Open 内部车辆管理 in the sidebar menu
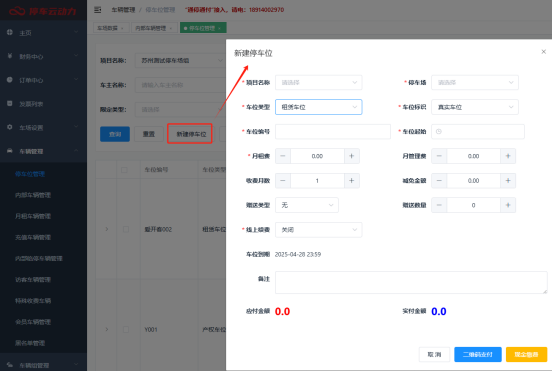The height and width of the screenshot is (371, 553). tap(33, 195)
